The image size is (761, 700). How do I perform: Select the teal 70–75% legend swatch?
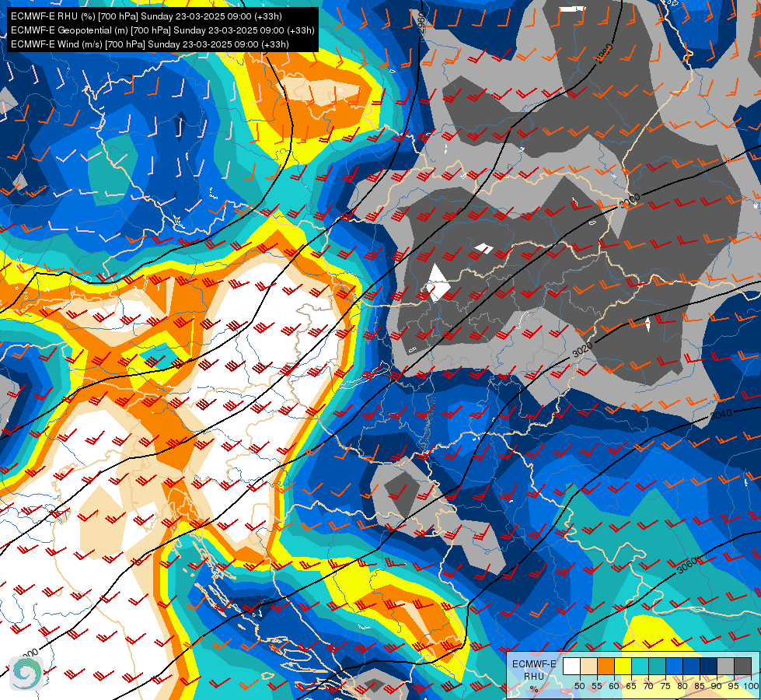[x=657, y=666]
